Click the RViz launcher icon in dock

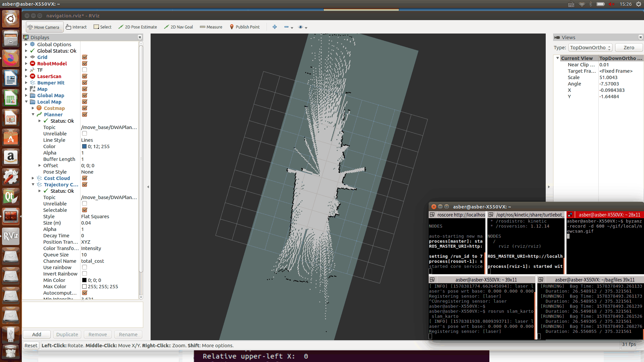[x=11, y=236]
